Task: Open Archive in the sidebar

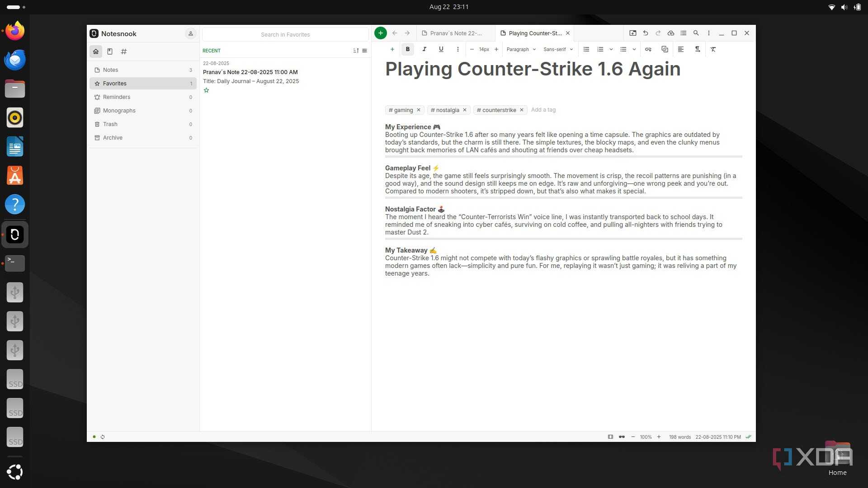Action: pyautogui.click(x=143, y=138)
